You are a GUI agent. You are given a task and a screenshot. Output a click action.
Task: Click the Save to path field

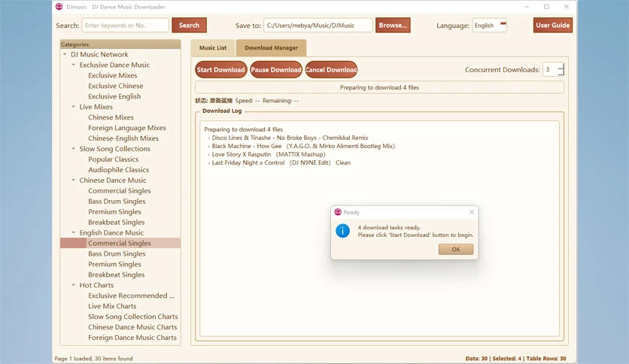click(x=318, y=26)
